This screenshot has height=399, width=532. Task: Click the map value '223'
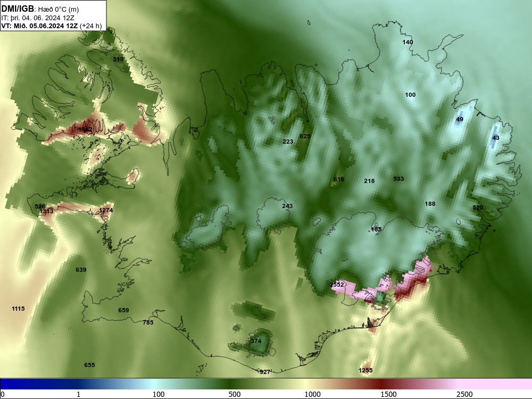click(x=288, y=142)
